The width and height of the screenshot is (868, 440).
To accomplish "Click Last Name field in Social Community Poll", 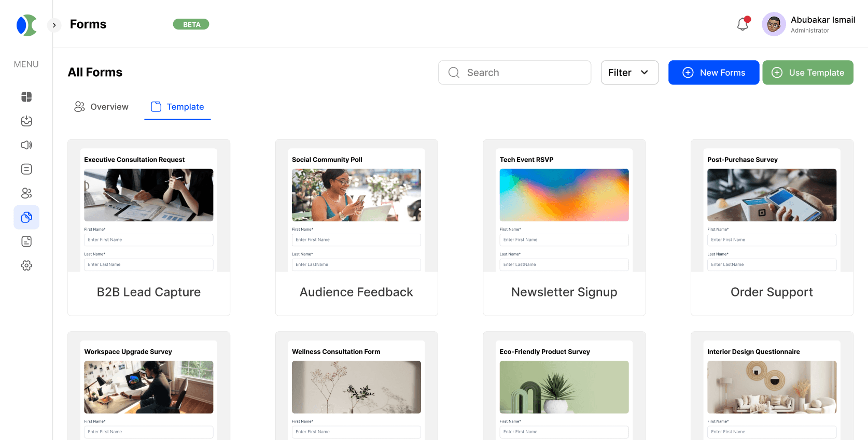I will click(356, 265).
